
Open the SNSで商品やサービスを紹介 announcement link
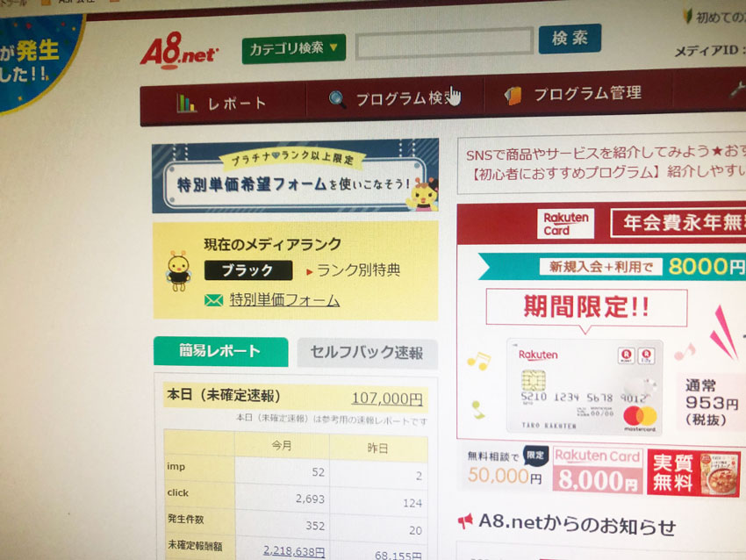606,152
